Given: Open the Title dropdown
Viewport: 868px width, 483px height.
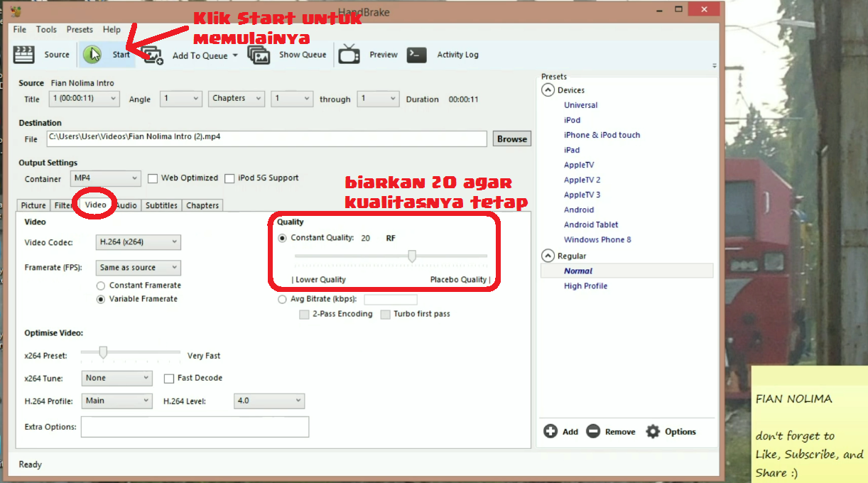Looking at the screenshot, I should click(84, 99).
